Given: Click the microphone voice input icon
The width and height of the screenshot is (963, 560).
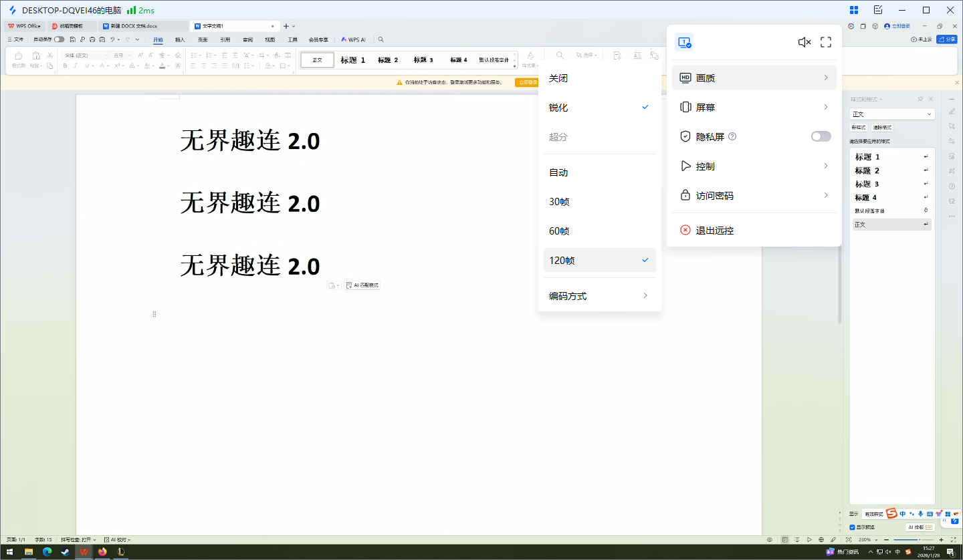Looking at the screenshot, I should coord(920,513).
